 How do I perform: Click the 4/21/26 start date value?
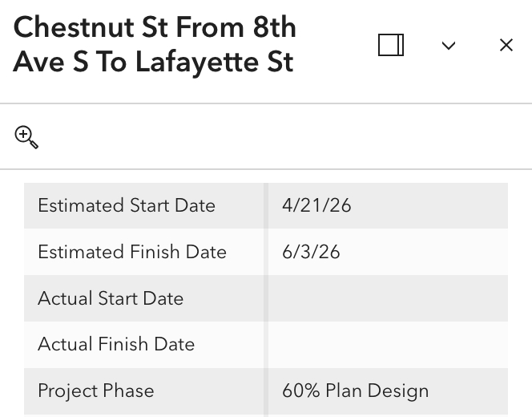pos(316,205)
